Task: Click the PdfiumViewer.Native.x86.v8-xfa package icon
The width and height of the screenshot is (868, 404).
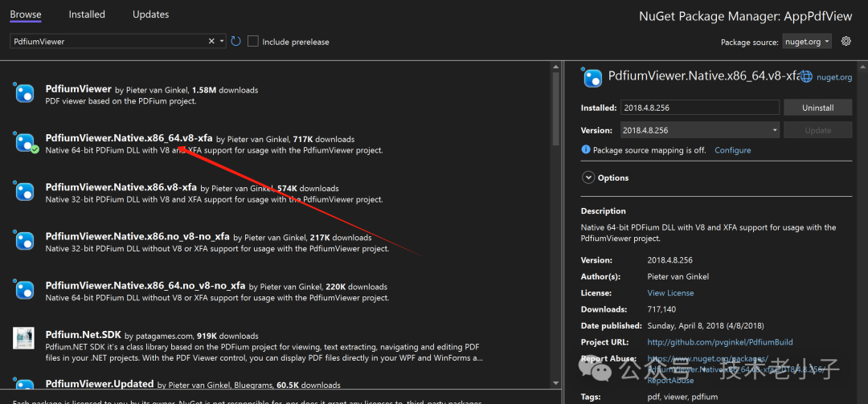Action: pyautogui.click(x=24, y=192)
